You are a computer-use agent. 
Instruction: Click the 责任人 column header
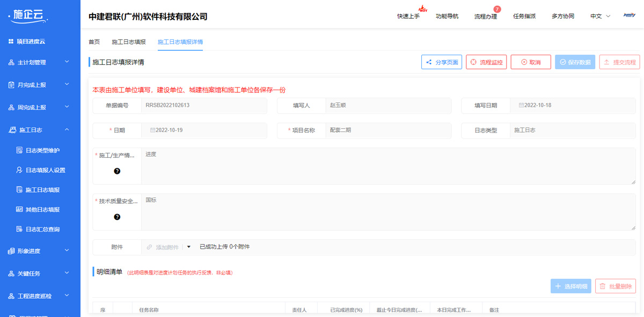coord(301,310)
